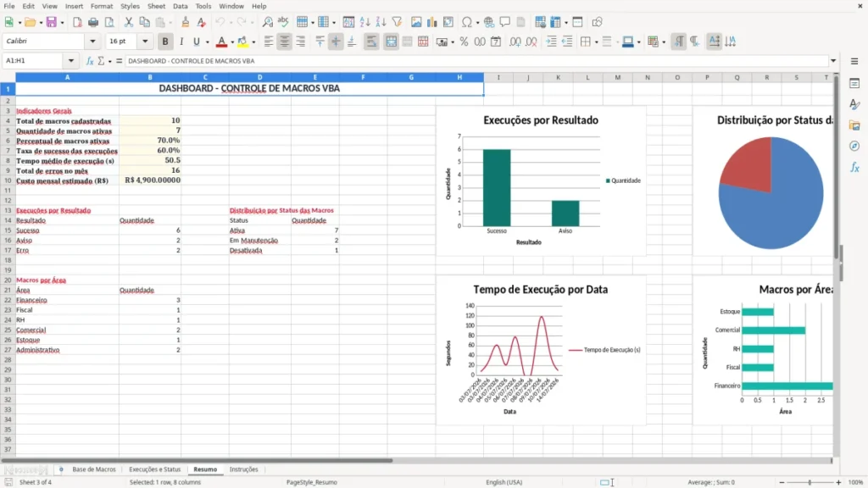Select the Clone Formatting paintbrush
This screenshot has height=488, width=868.
pos(186,22)
